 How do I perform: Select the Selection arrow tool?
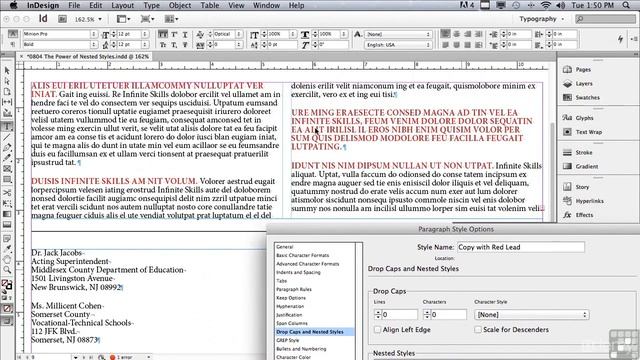(7, 71)
